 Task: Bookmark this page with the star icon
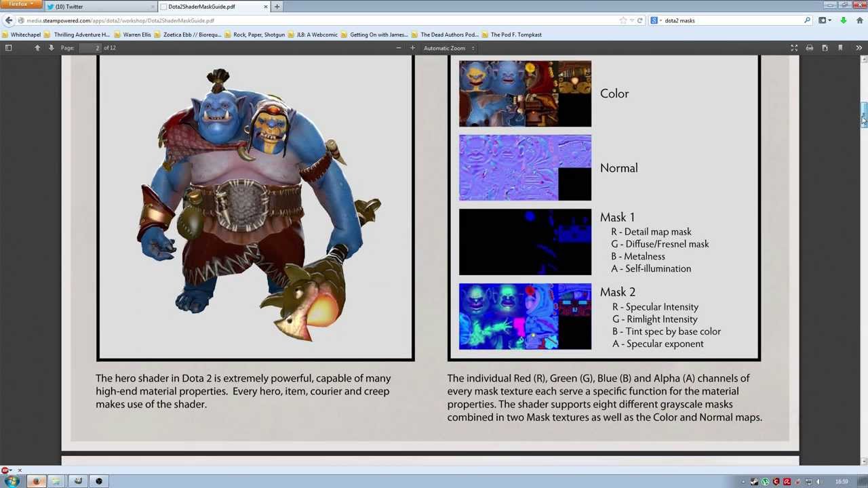coord(623,20)
